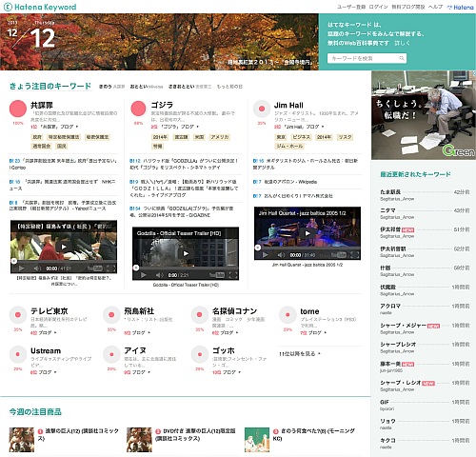Click the magnifier icon in the search box

pos(402,58)
